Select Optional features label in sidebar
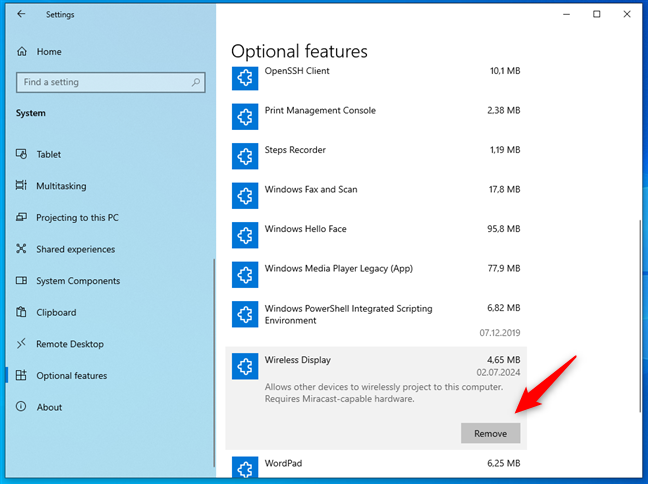 (71, 376)
